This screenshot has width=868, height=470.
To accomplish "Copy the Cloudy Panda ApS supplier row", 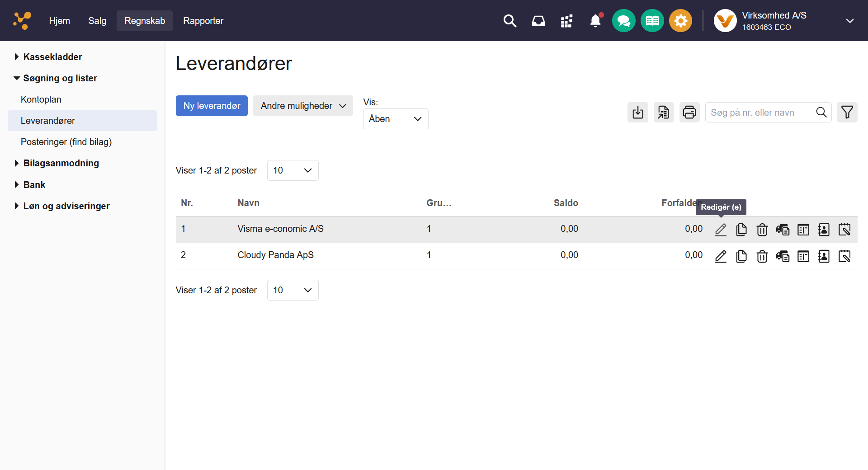I will pyautogui.click(x=741, y=256).
